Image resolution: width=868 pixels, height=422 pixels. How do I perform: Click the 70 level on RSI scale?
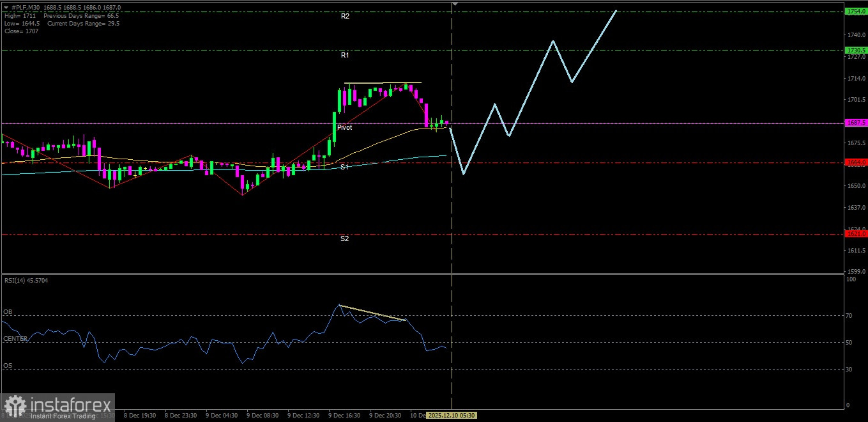coord(850,315)
